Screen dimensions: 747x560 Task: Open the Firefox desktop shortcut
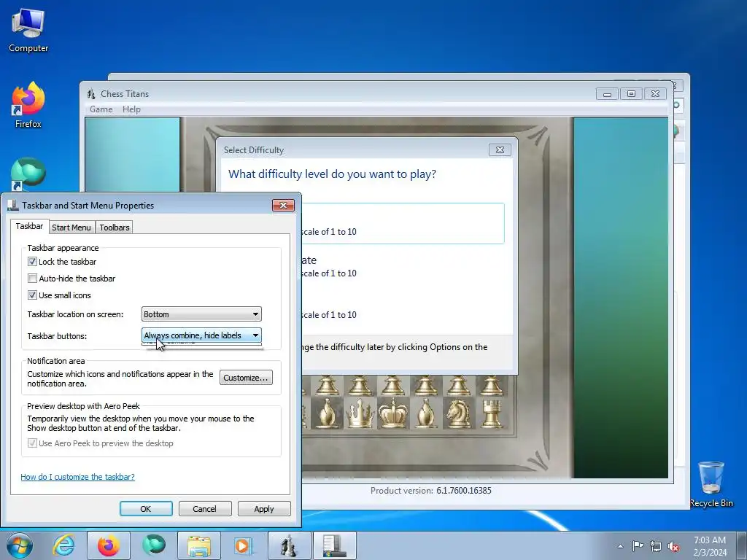28,105
